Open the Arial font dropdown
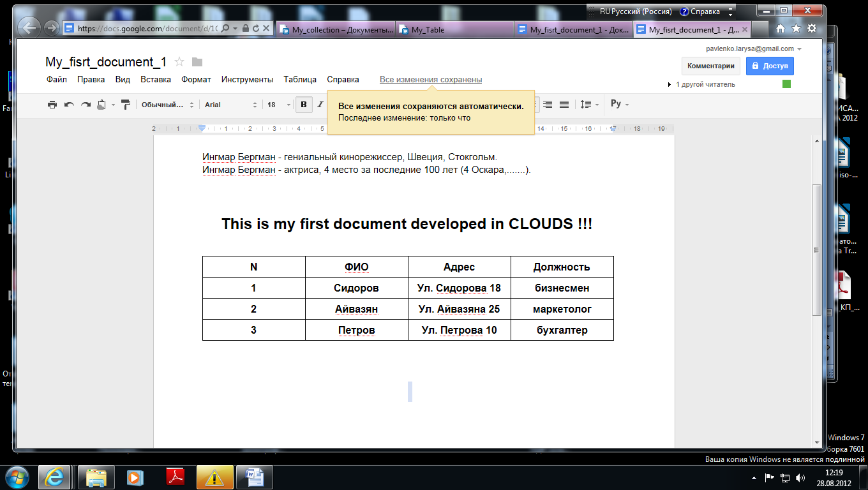This screenshot has height=490, width=868. 230,105
